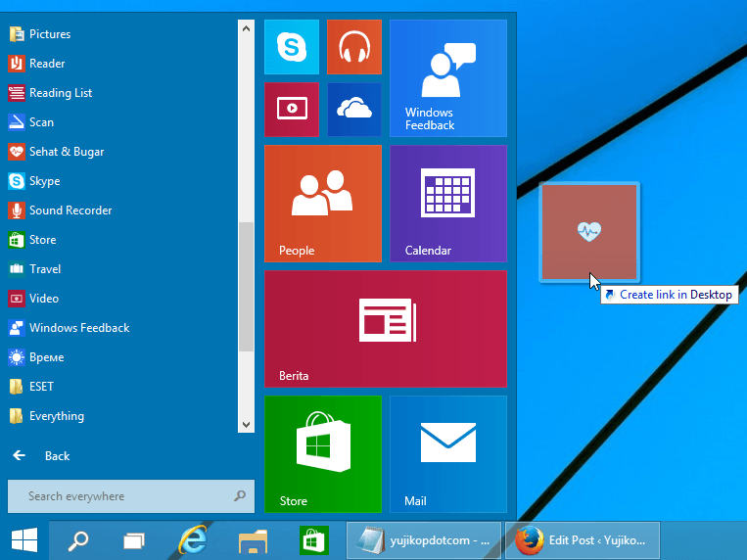Screen dimensions: 747x560
Task: Open the green Store tile
Action: pos(323,454)
